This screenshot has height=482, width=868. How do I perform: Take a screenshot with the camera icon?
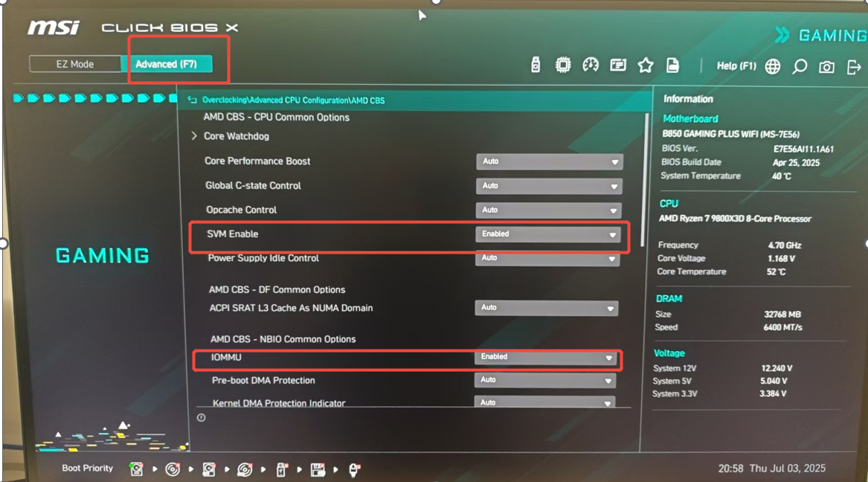826,68
